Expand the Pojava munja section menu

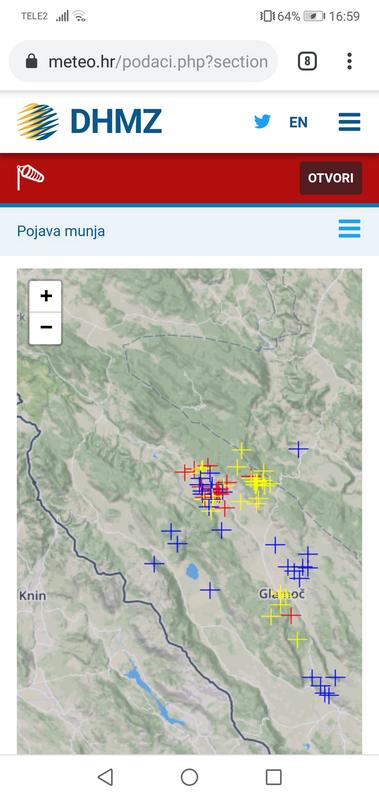(x=349, y=229)
